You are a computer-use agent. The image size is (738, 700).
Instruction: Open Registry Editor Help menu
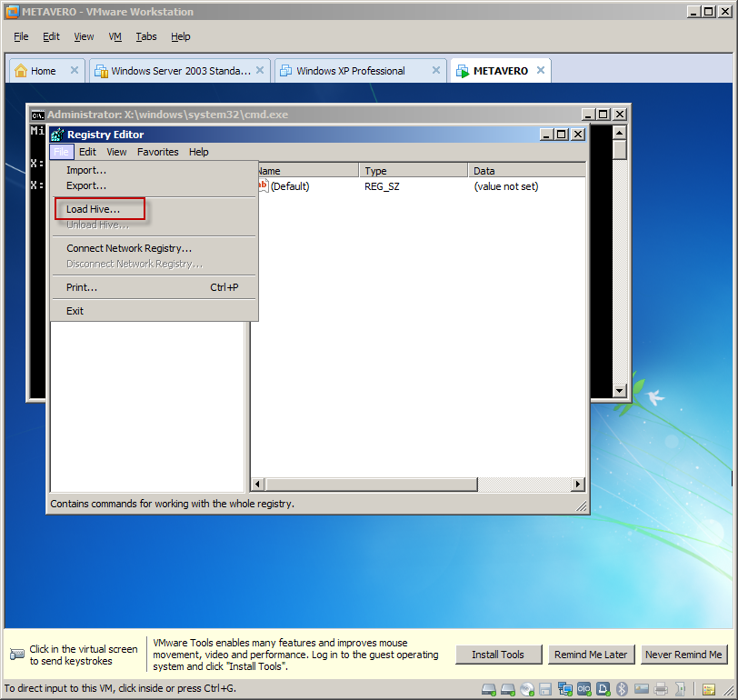tap(199, 152)
